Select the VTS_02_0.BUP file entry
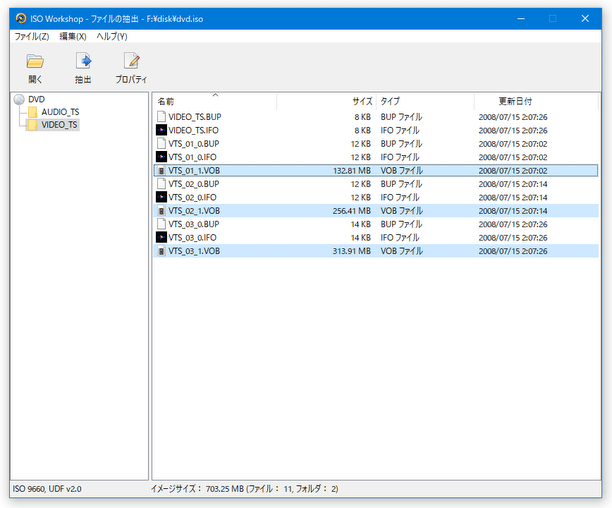This screenshot has width=612, height=508. (x=194, y=184)
